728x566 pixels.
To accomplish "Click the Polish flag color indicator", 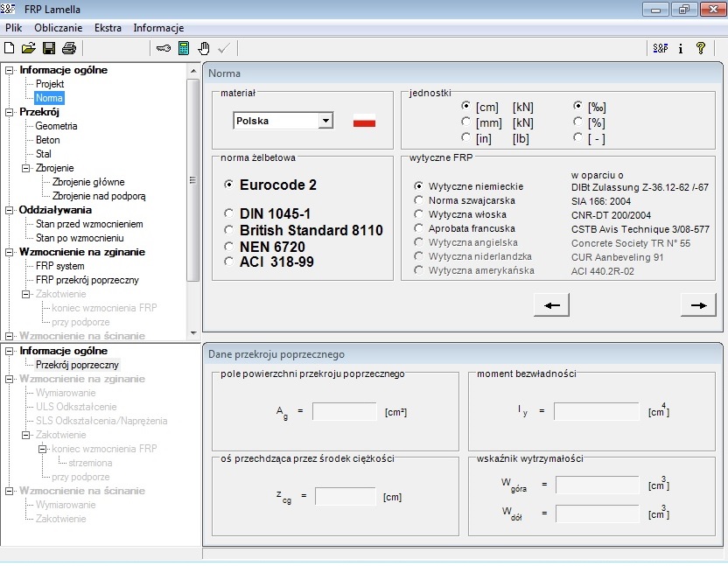I will 364,122.
